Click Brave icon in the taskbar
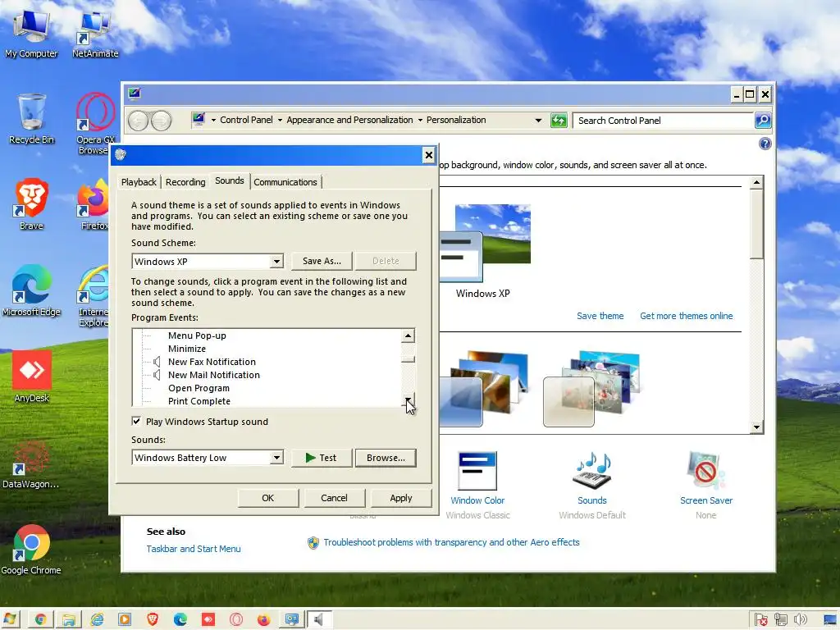Screen dimensions: 840x630 tap(153, 620)
